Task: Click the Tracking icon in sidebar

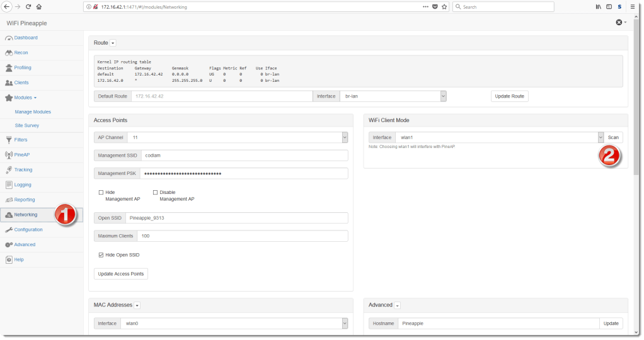Action: tap(9, 170)
